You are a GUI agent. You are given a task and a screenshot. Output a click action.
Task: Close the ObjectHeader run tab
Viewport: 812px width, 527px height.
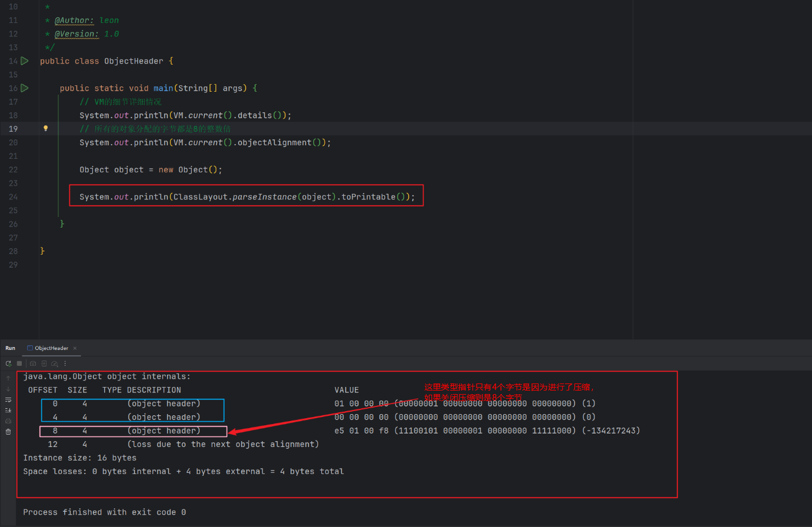(75, 348)
